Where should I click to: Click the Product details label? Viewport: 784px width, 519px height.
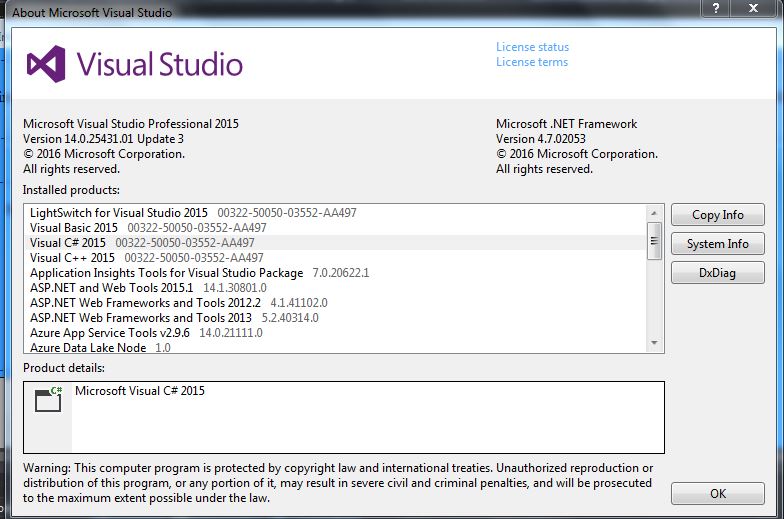(64, 368)
